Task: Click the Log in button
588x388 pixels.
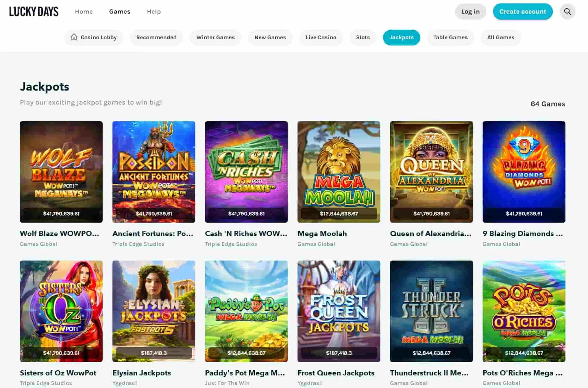Action: pos(470,12)
